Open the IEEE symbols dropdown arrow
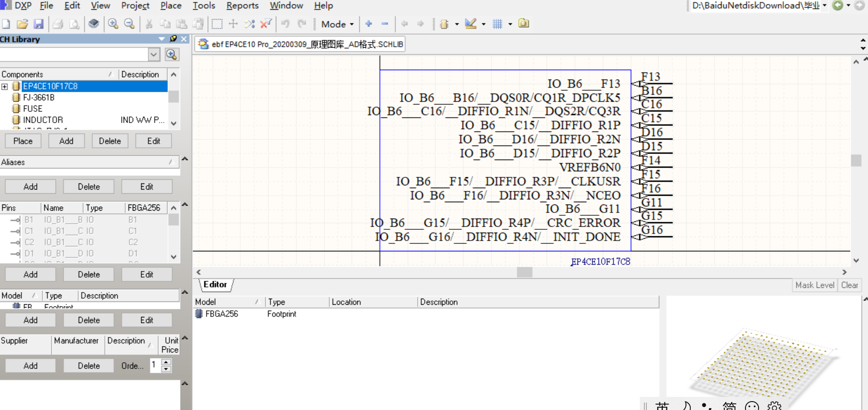This screenshot has width=868, height=410. click(457, 24)
